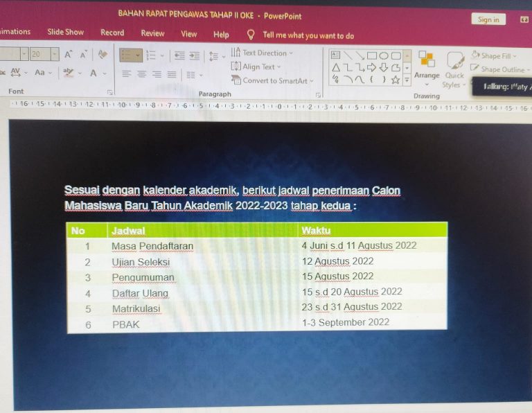Viewport: 532px width, 413px height.
Task: Select the Arc shape
Action: pyautogui.click(x=348, y=80)
